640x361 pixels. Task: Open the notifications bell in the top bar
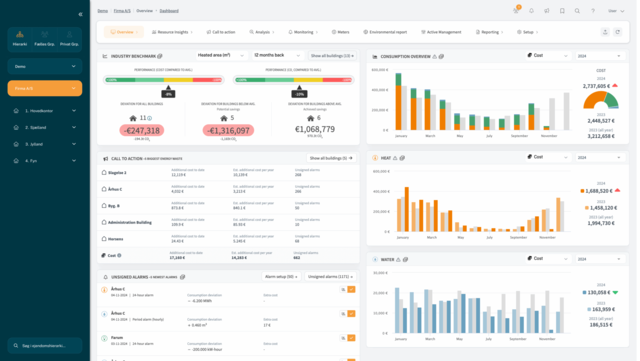tap(531, 11)
